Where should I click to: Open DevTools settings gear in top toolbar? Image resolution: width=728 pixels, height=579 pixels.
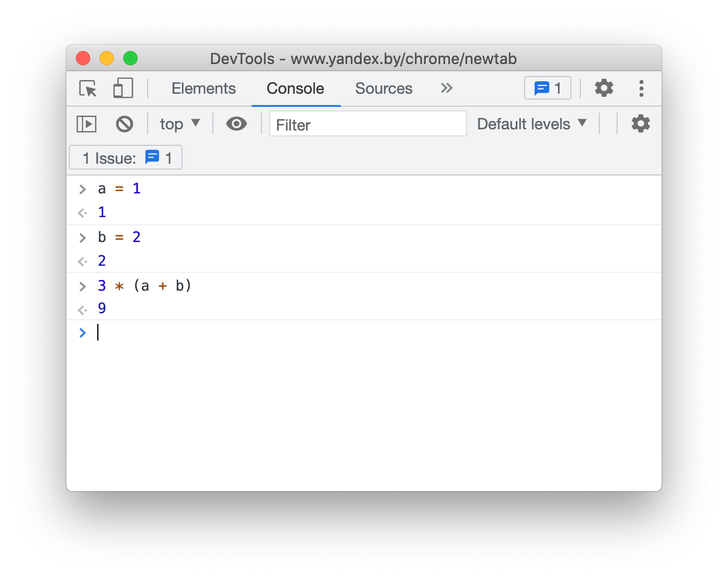(x=604, y=88)
